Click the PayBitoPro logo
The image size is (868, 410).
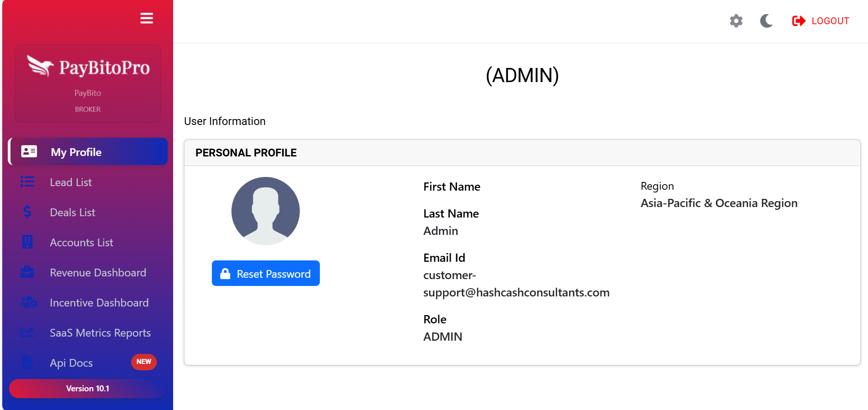[x=88, y=67]
